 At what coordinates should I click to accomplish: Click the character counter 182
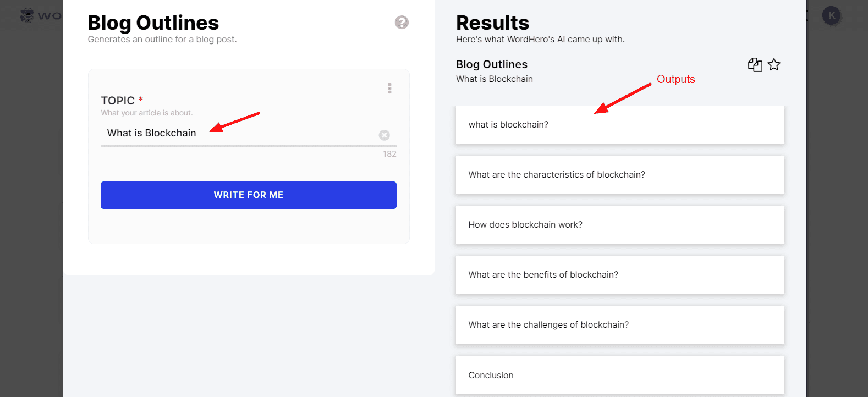pos(390,154)
